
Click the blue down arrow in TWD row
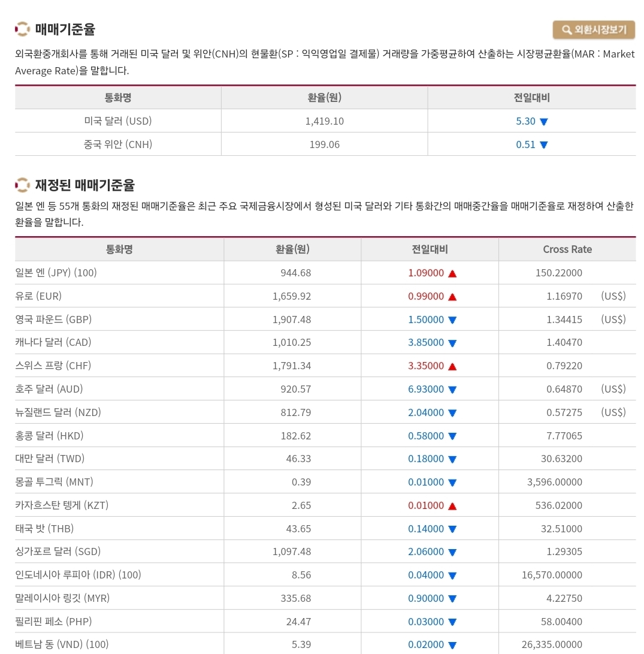coord(452,459)
